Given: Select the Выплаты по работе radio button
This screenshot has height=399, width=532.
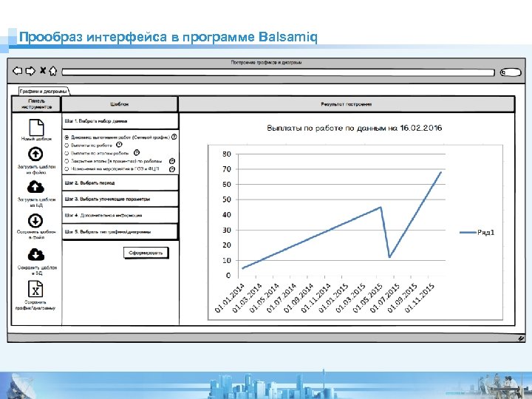Looking at the screenshot, I should (x=66, y=146).
